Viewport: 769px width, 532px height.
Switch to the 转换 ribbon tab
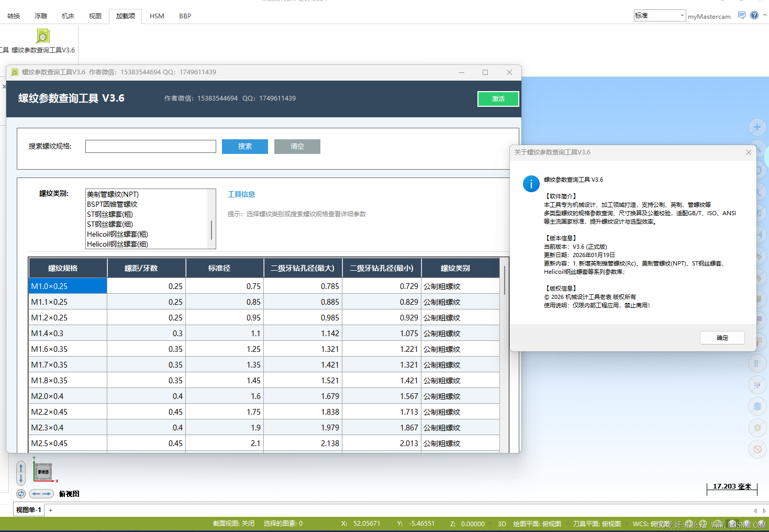(14, 16)
